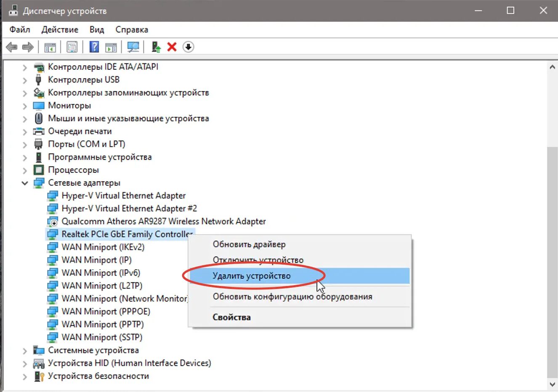Minimize the Диспетчер устройств window
The width and height of the screenshot is (558, 392).
coord(478,11)
